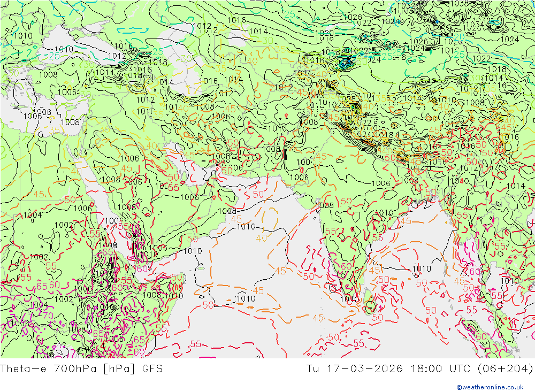The image size is (535, 392).
Task: Click the magenta '70' theta-e contour label
Action: 48,316
